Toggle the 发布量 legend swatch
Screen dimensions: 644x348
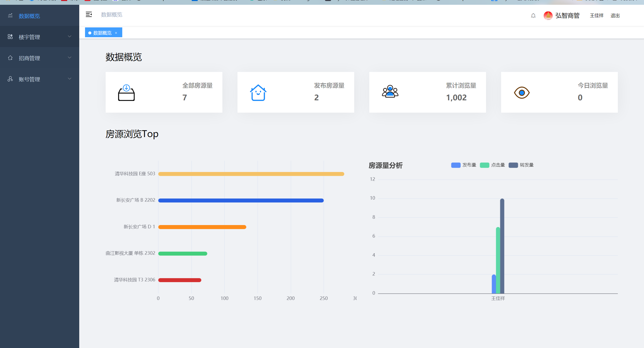456,165
